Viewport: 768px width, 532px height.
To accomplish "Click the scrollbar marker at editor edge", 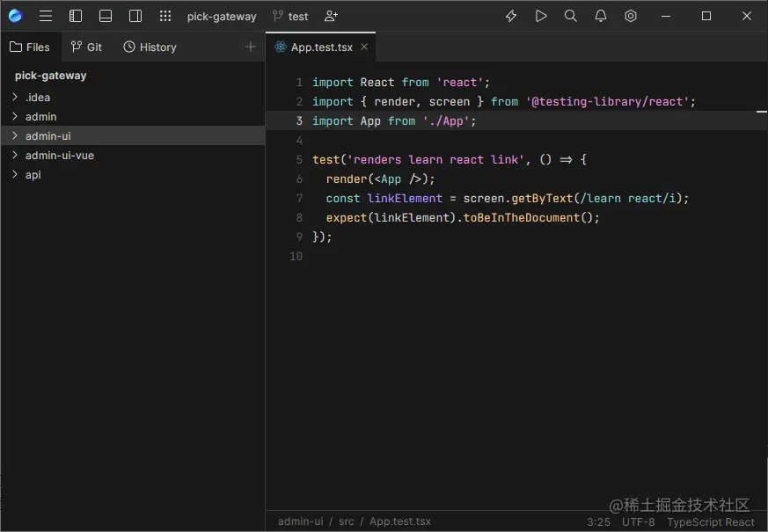I will tap(762, 112).
